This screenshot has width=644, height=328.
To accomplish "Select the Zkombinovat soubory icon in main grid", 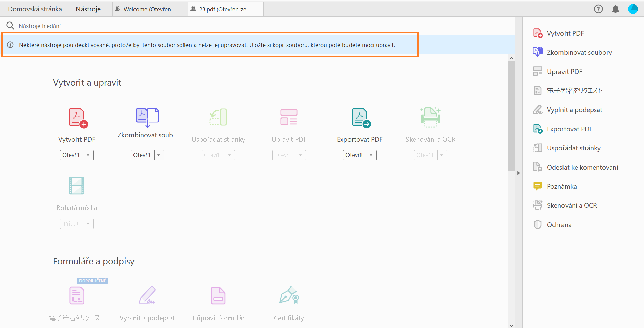I will coord(147,118).
